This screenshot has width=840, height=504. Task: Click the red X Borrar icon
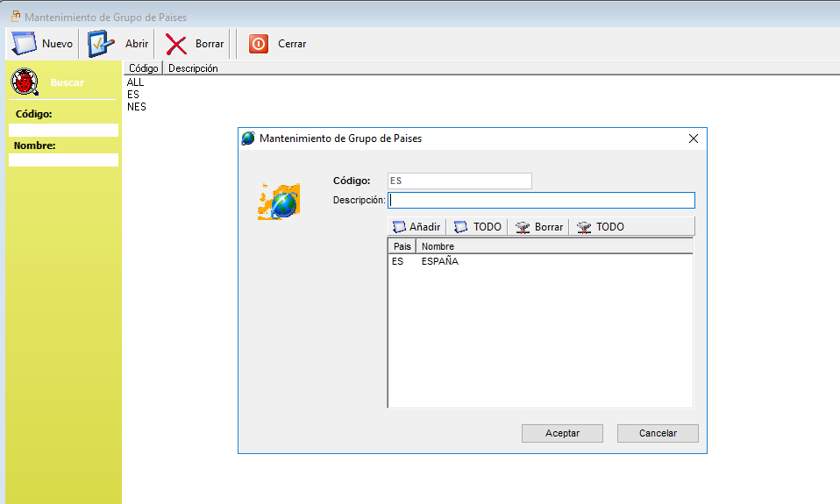[177, 44]
